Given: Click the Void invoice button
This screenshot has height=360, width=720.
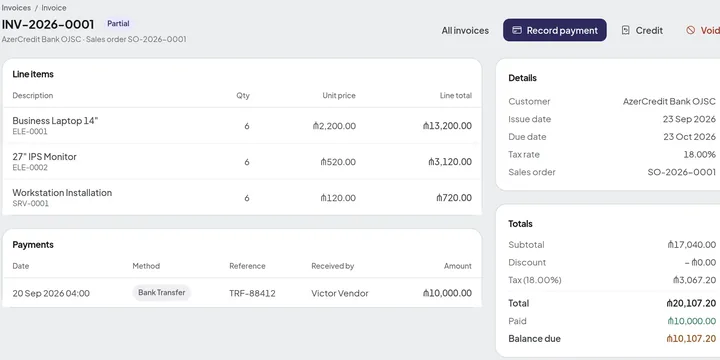Looking at the screenshot, I should tap(702, 30).
